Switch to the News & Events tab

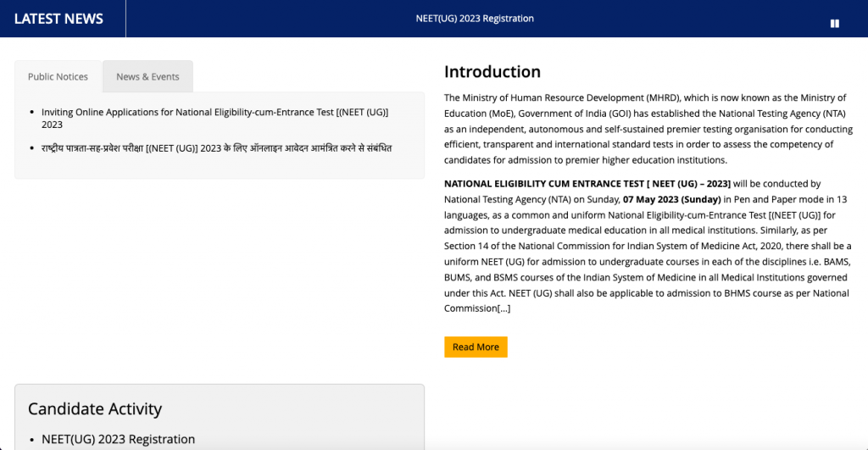tap(147, 76)
